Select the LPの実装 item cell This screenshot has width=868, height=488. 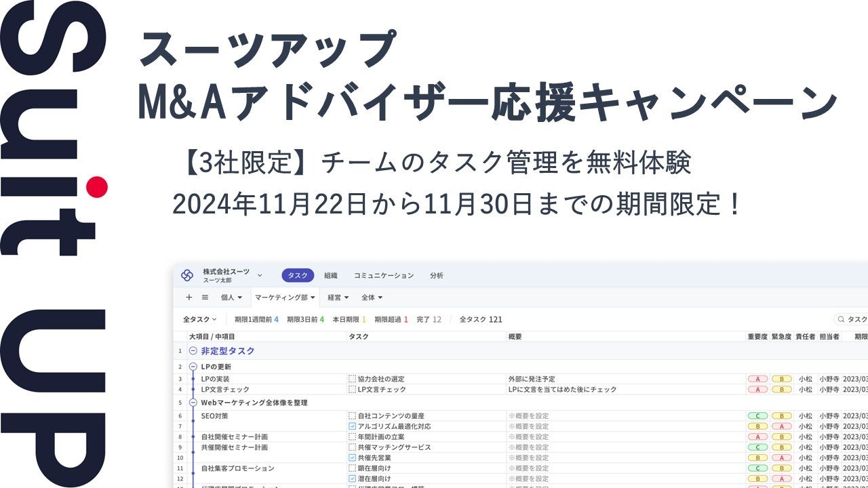pos(215,380)
